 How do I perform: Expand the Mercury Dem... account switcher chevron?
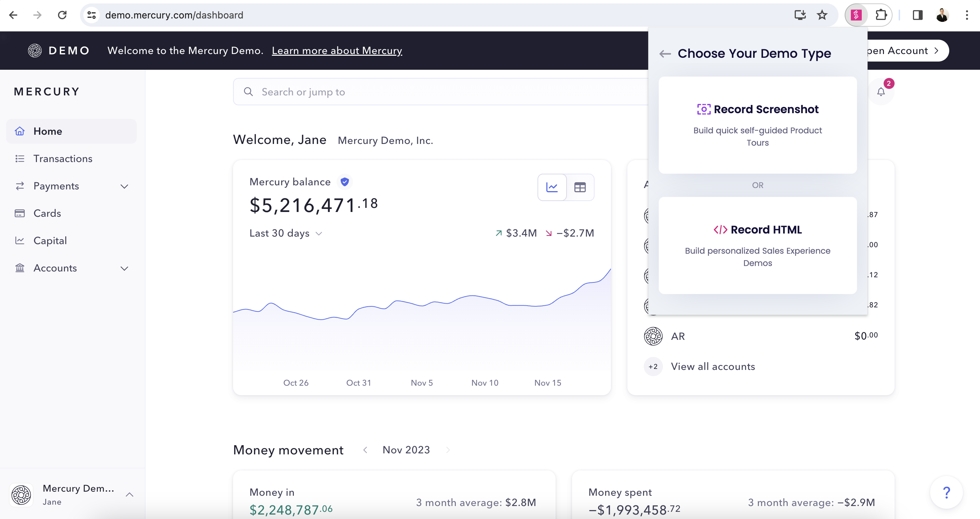[x=130, y=495]
